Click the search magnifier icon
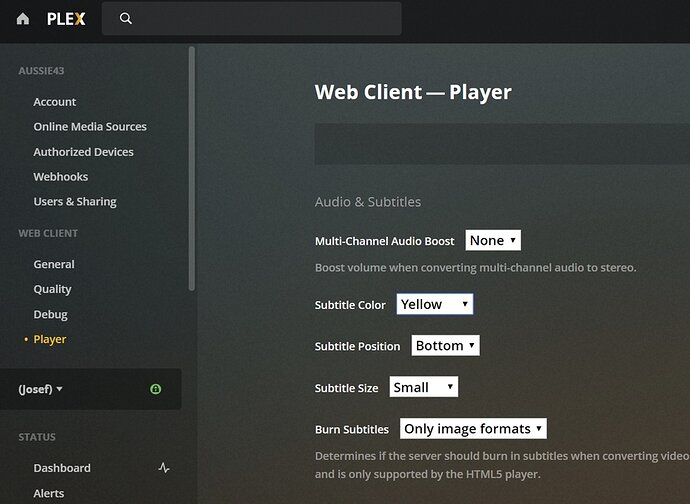The width and height of the screenshot is (690, 504). (126, 18)
